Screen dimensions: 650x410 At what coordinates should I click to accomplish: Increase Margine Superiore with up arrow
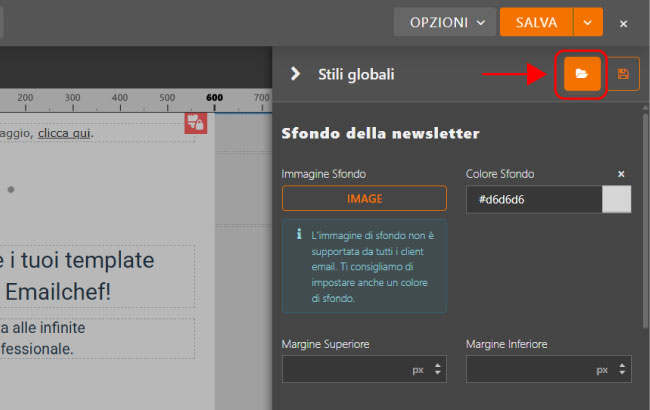(437, 365)
